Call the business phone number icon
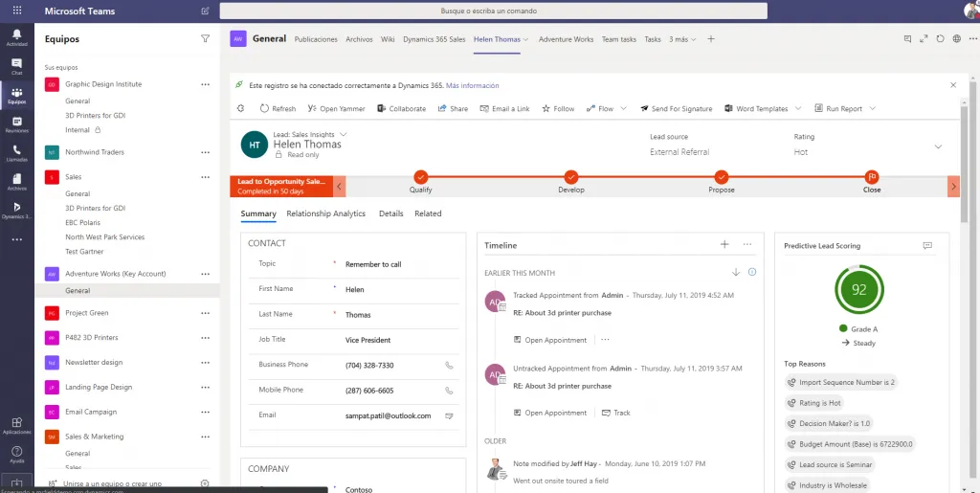This screenshot has width=980, height=493. [x=449, y=366]
